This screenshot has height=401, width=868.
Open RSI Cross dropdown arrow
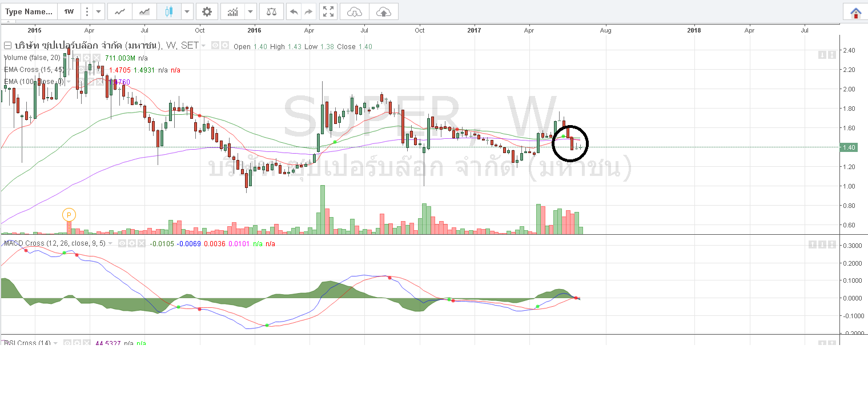(55, 343)
